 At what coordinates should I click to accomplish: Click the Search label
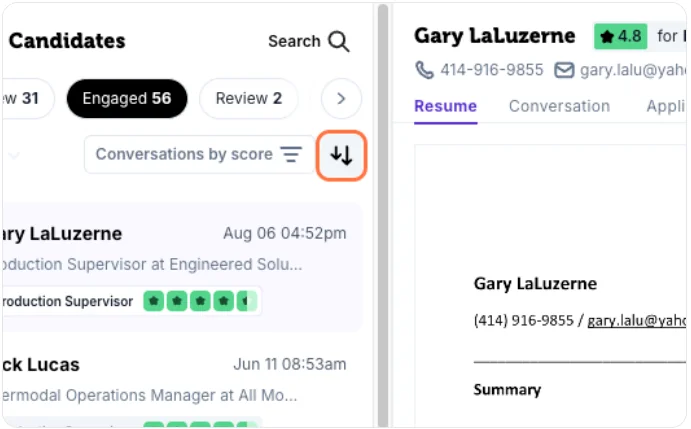tap(294, 41)
